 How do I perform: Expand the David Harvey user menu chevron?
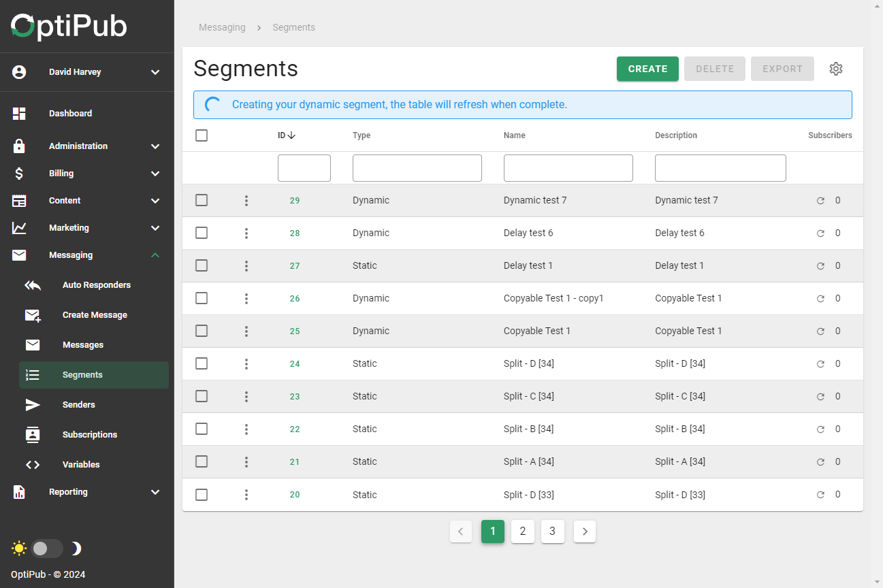pos(155,72)
